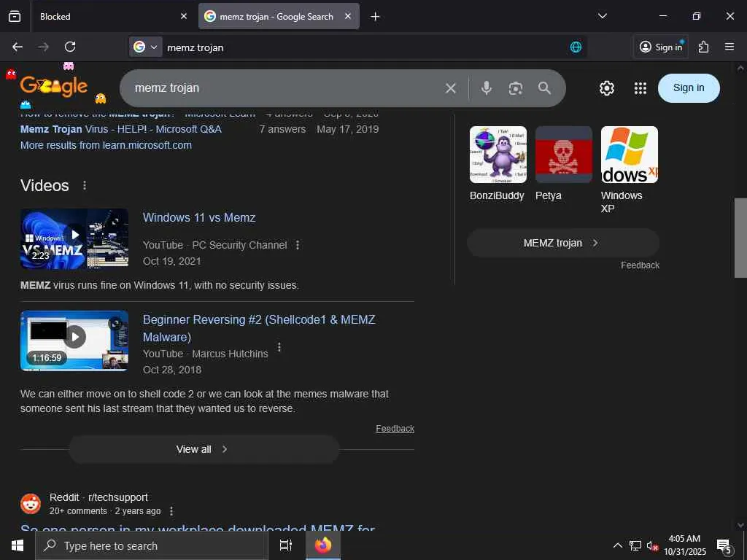Viewport: 747px width, 560px height.
Task: Open the Google apps grid
Action: coord(640,88)
